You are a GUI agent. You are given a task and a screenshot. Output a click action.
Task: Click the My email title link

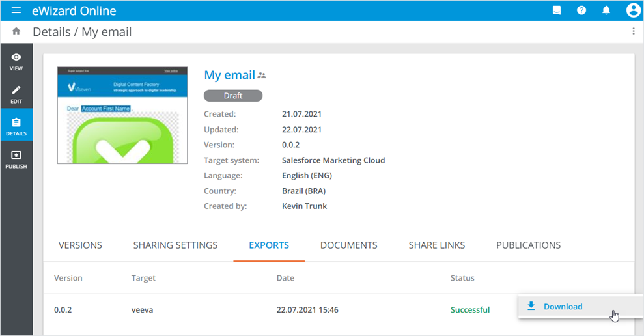[x=229, y=75]
